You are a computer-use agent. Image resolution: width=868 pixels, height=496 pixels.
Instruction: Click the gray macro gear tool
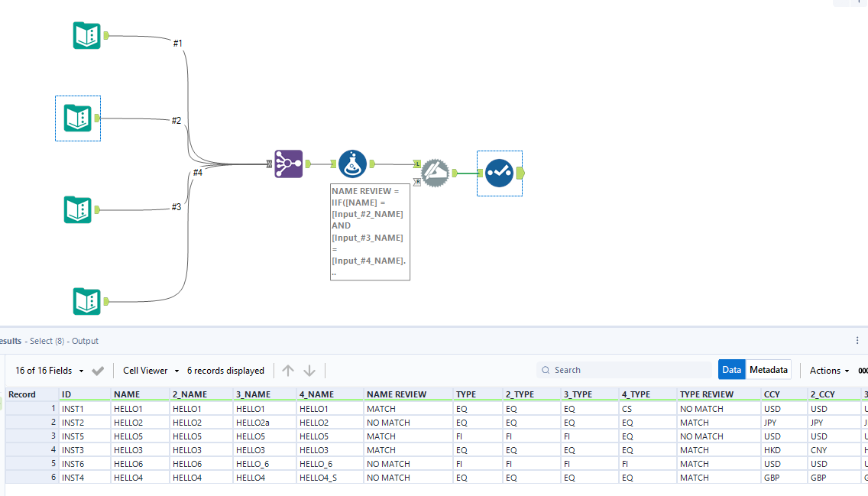click(436, 173)
